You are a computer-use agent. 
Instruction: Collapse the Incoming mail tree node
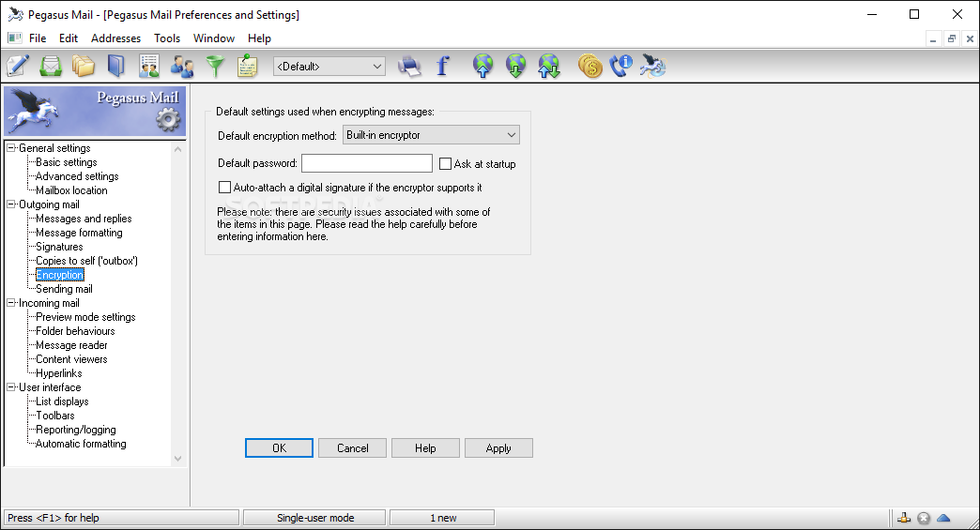11,303
